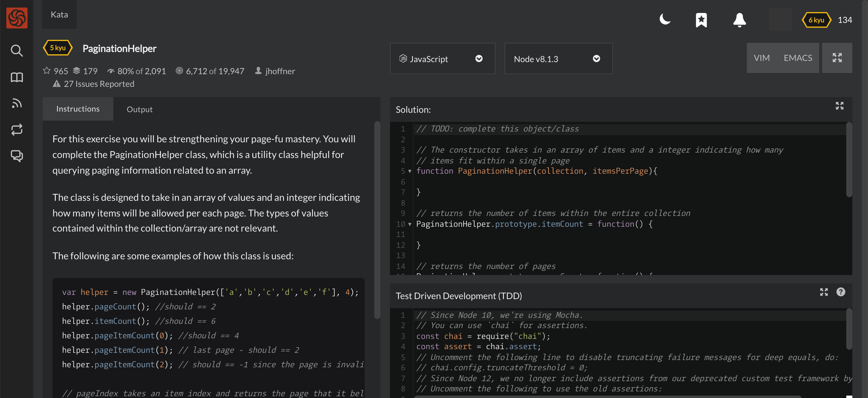
Task: Open the search panel icon
Action: click(16, 50)
